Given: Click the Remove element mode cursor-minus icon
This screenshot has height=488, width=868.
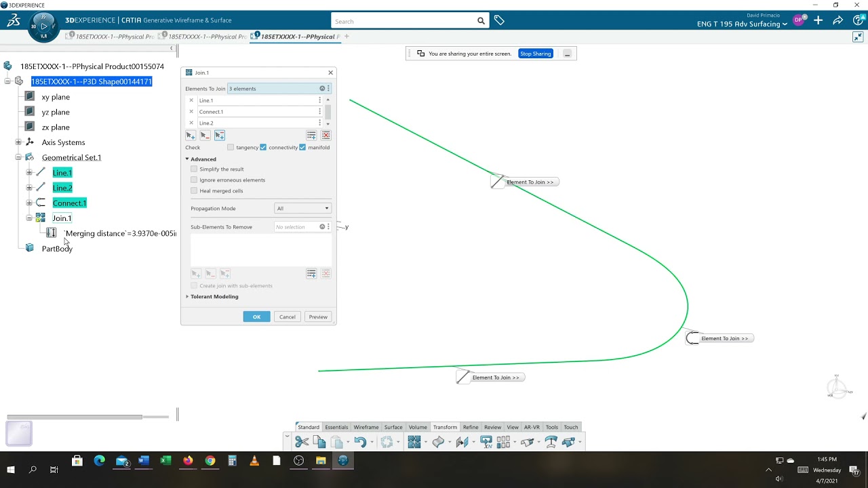Looking at the screenshot, I should 205,136.
